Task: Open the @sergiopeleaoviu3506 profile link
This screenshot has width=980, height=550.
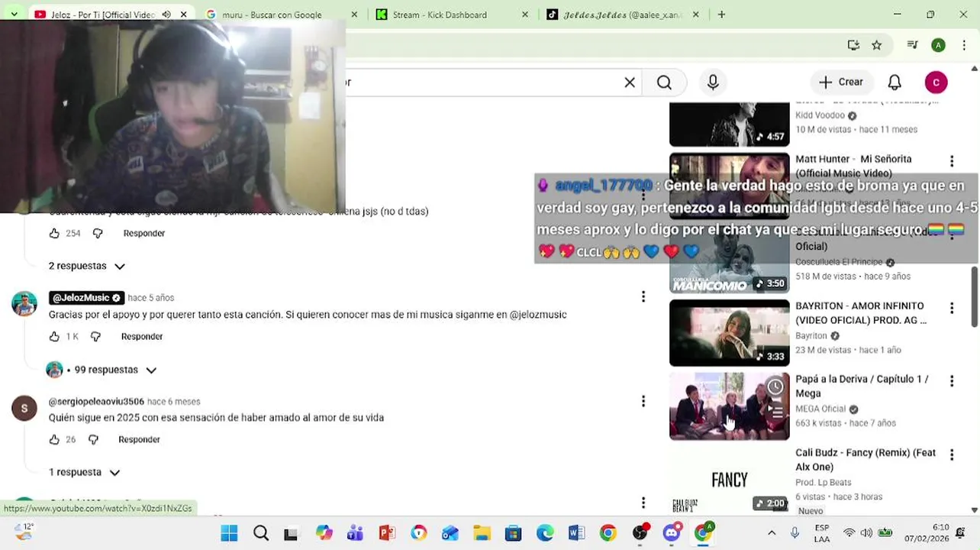Action: coord(96,402)
